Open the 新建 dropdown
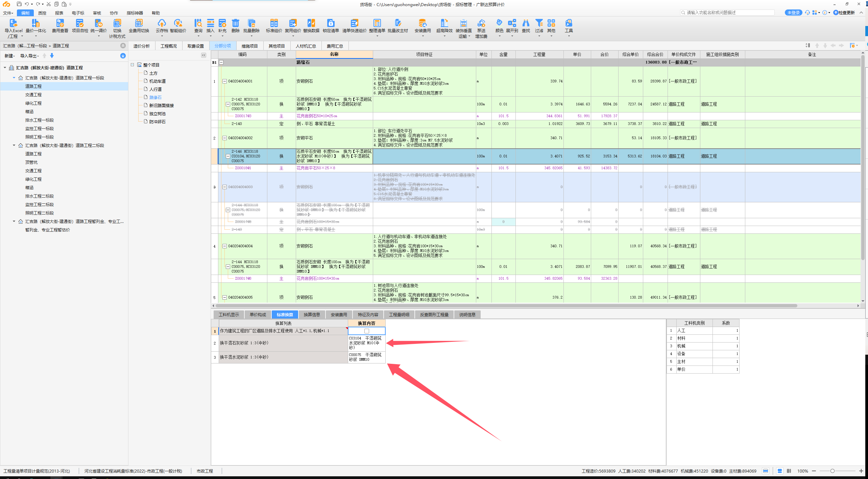The width and height of the screenshot is (868, 479). [x=9, y=56]
